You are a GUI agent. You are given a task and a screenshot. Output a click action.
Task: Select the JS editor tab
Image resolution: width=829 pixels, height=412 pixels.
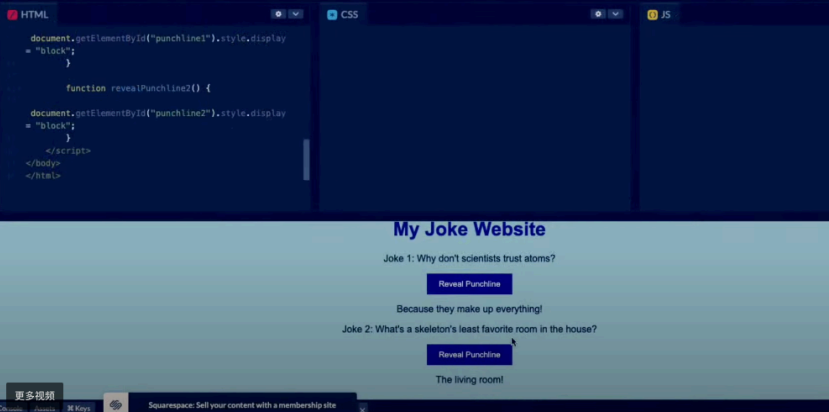(659, 14)
